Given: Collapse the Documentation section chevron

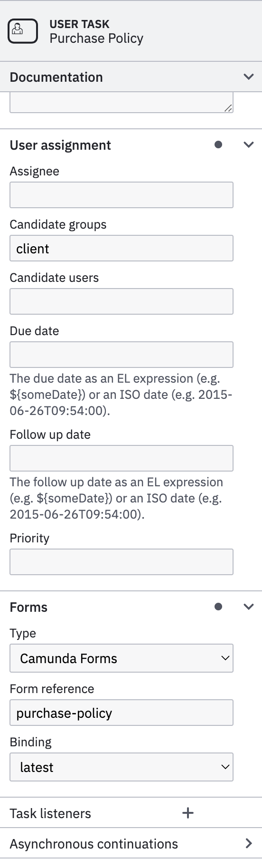Looking at the screenshot, I should pyautogui.click(x=249, y=77).
